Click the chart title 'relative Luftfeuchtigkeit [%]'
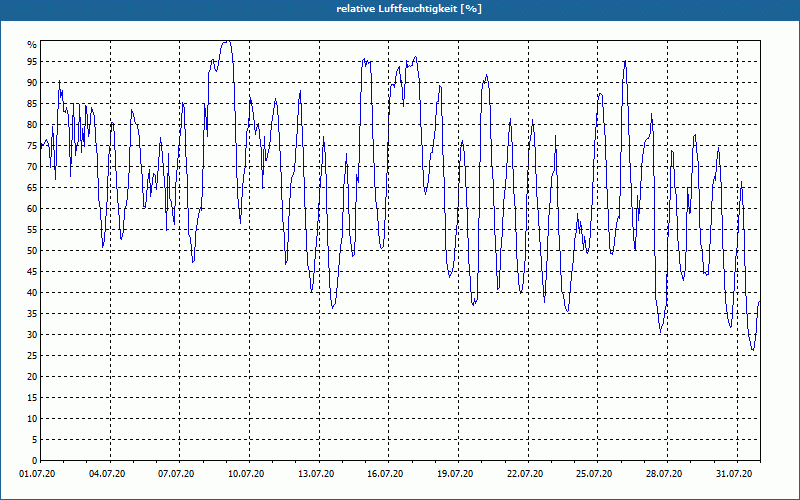The width and height of the screenshot is (800, 500). [409, 9]
